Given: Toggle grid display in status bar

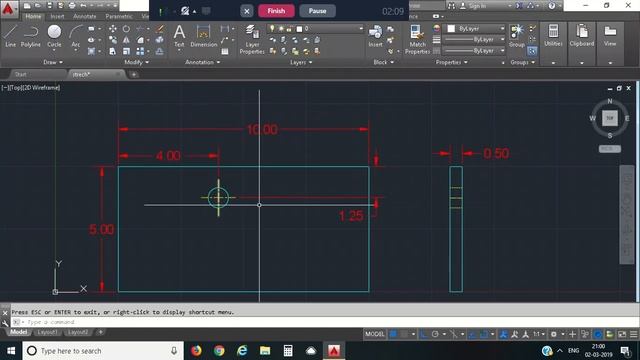Looking at the screenshot, I should 393,334.
